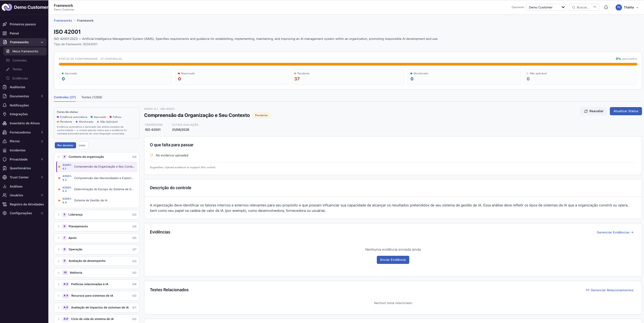
Task: Click the TC user avatar
Action: [619, 7]
